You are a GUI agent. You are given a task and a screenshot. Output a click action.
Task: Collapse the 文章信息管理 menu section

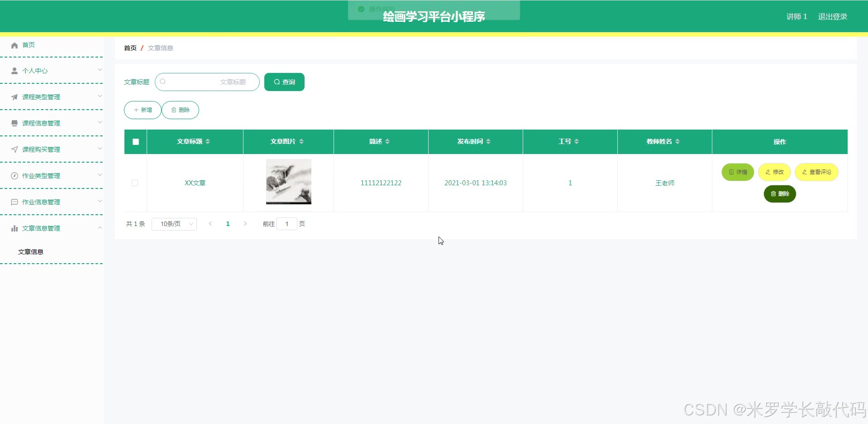click(x=100, y=228)
